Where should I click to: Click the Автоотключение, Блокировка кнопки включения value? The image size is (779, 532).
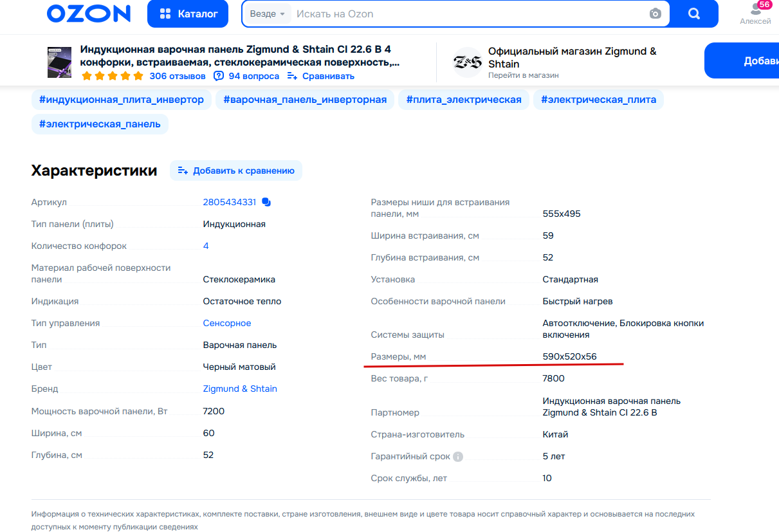point(623,329)
